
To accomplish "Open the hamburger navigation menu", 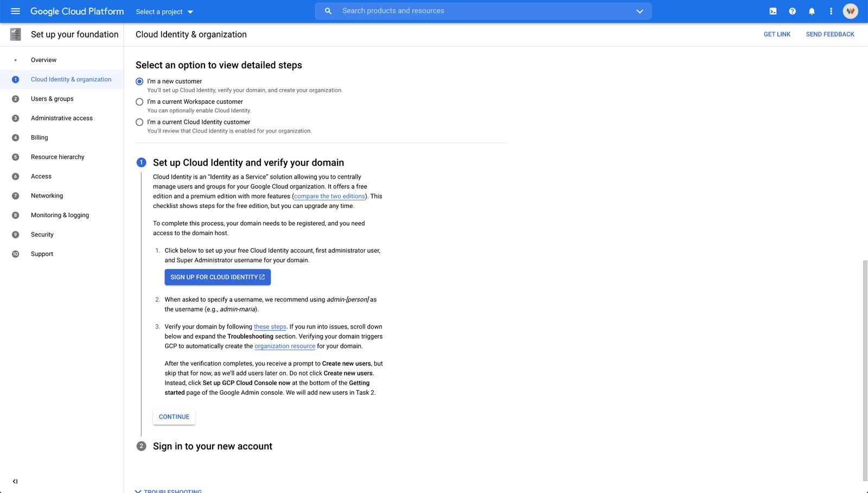I will tap(15, 11).
